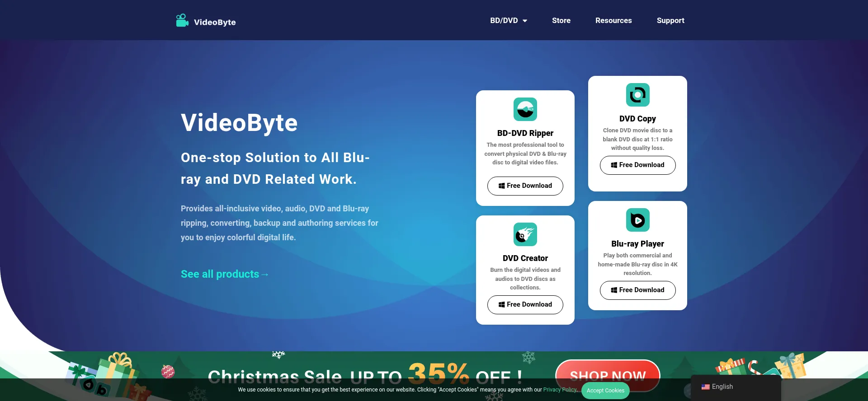Click the BD-DVD Ripper description text

point(525,154)
